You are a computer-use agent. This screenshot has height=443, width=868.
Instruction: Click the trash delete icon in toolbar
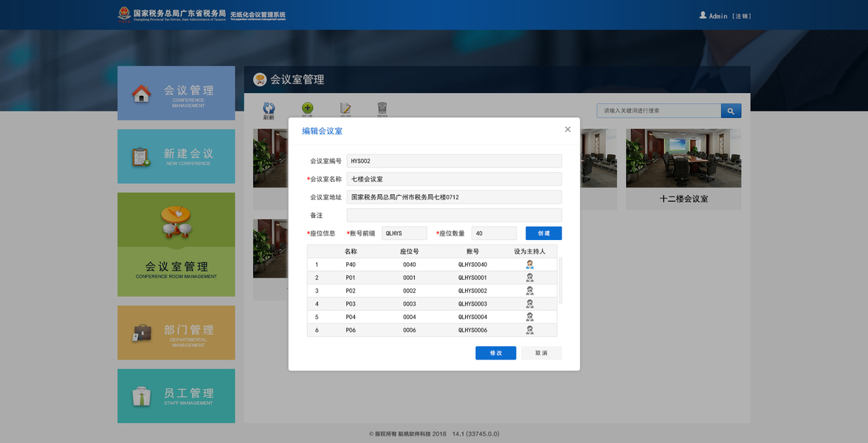point(382,109)
